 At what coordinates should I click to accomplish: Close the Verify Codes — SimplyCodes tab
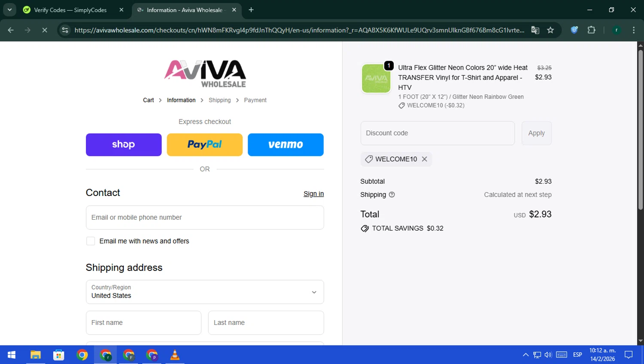click(122, 10)
